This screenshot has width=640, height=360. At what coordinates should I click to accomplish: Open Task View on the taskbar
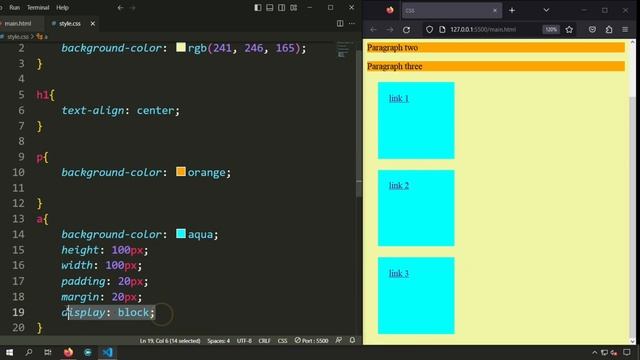pyautogui.click(x=48, y=352)
